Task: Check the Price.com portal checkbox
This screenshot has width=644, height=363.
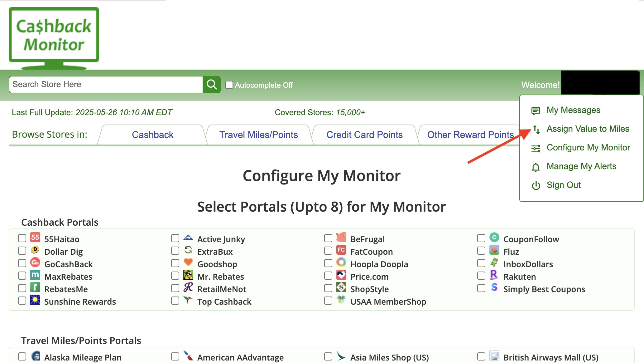Action: click(x=328, y=276)
